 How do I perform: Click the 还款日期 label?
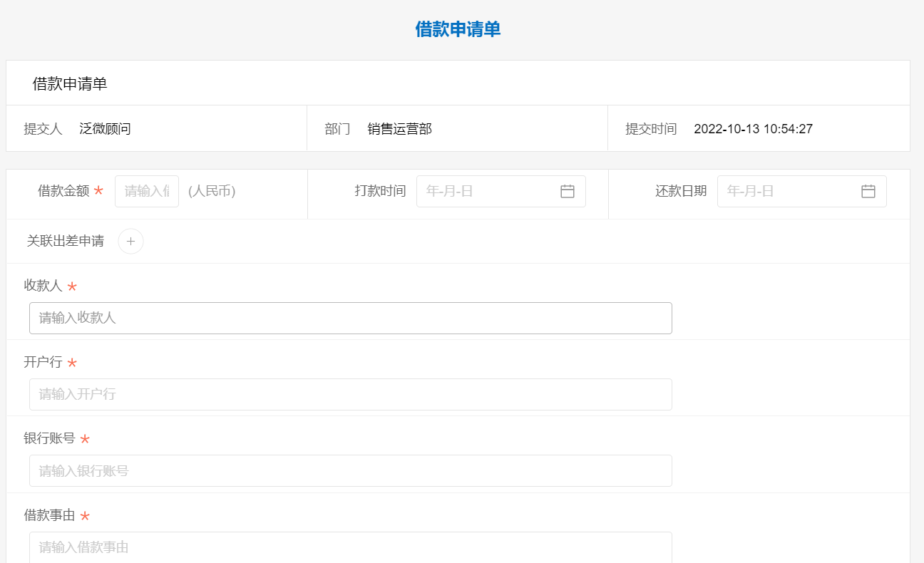pos(681,191)
